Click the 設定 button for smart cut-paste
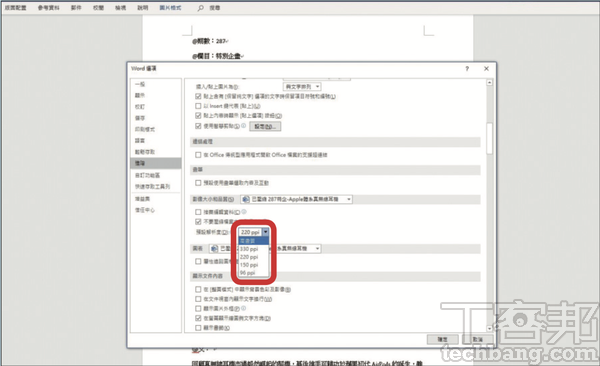The width and height of the screenshot is (600, 366). pos(265,126)
